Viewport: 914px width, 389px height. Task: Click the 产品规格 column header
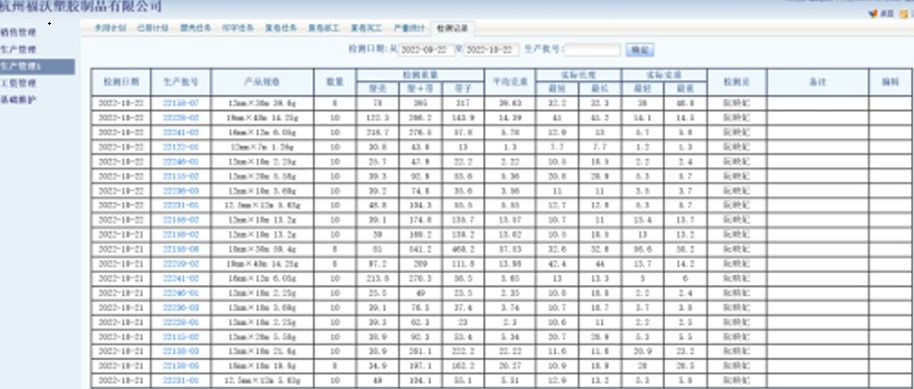click(x=262, y=82)
